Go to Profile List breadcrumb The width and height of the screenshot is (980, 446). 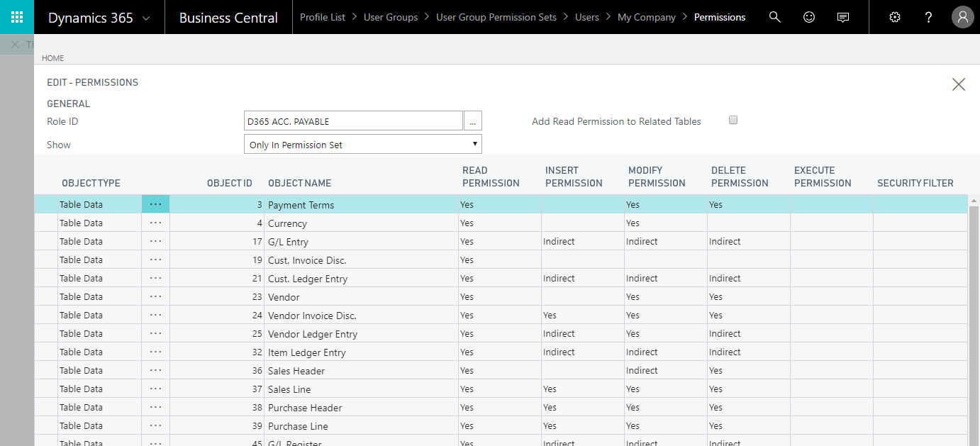point(323,17)
